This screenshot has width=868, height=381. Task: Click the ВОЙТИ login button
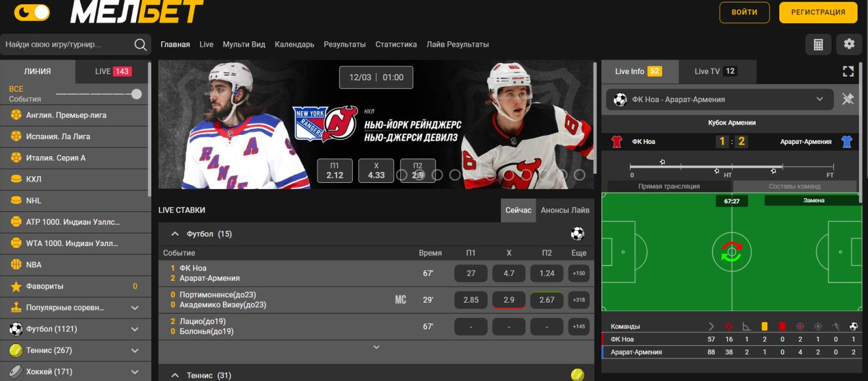pyautogui.click(x=744, y=12)
